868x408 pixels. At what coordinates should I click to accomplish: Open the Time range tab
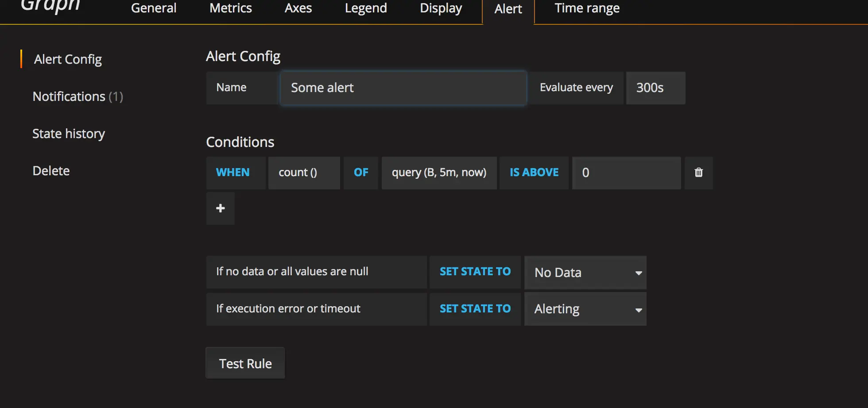(587, 8)
